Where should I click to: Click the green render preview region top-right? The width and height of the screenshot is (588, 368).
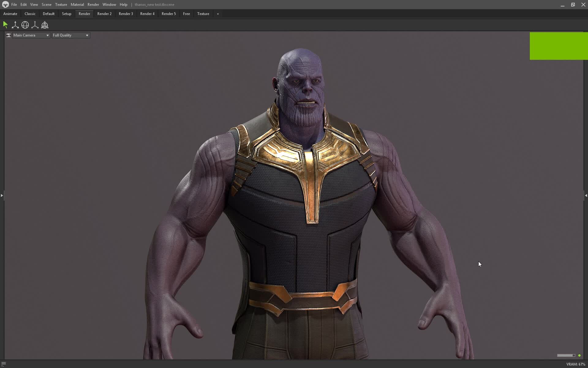[x=559, y=46]
